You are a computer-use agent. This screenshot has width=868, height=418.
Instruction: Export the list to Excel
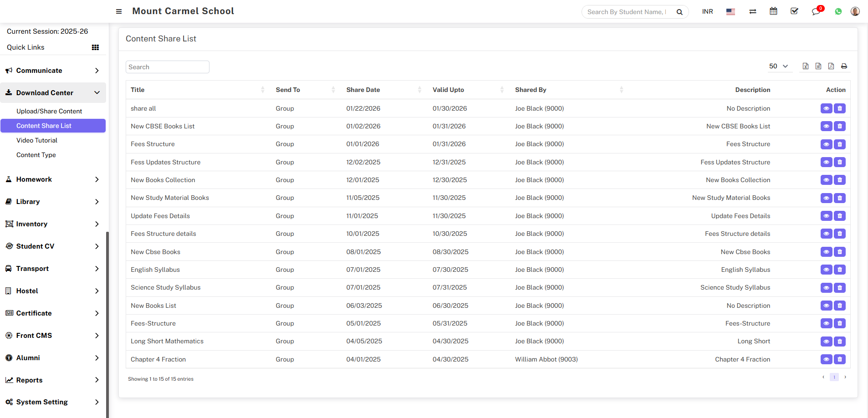(x=805, y=66)
